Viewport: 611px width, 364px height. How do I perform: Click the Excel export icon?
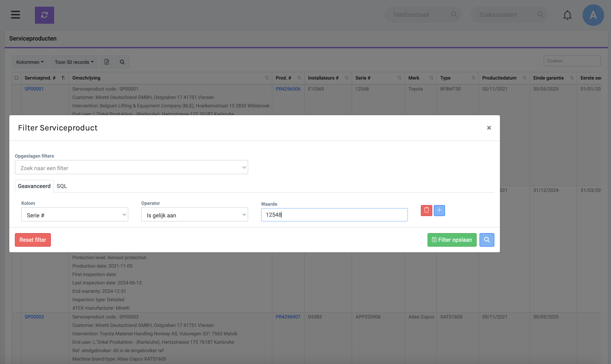click(x=107, y=62)
